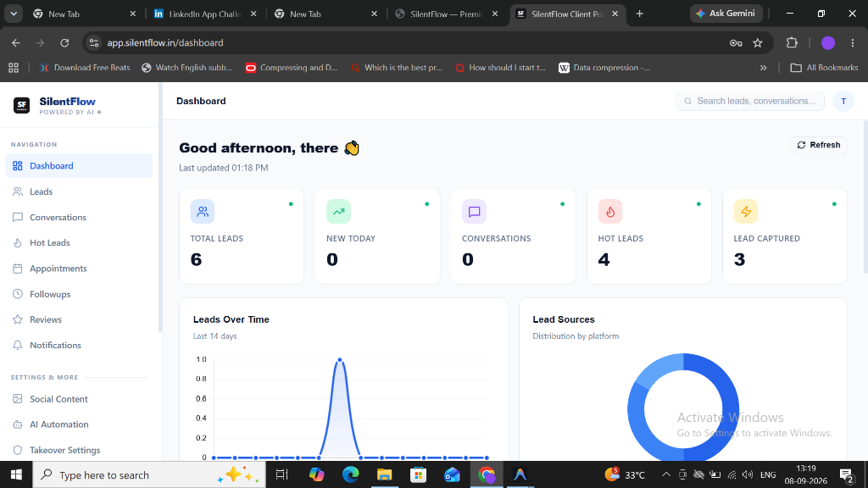Open the Compressing and D... bookmark

pos(292,68)
